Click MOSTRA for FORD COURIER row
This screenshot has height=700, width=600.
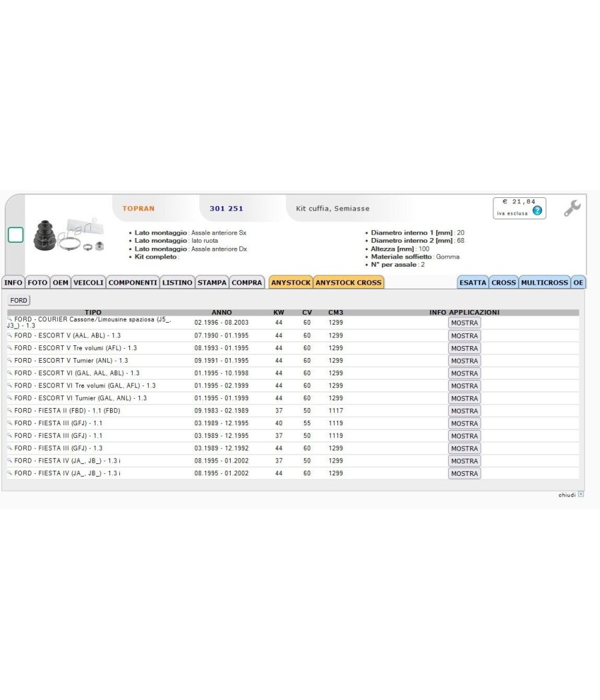coord(464,323)
